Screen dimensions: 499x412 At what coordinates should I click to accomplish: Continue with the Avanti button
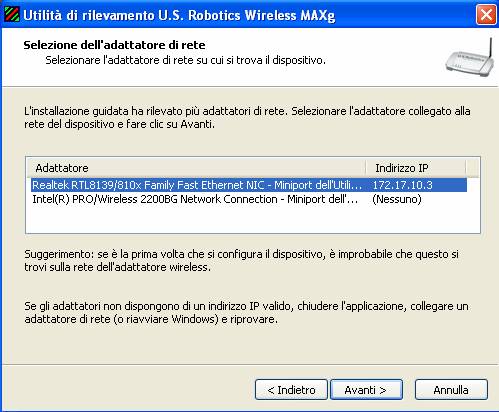366,390
